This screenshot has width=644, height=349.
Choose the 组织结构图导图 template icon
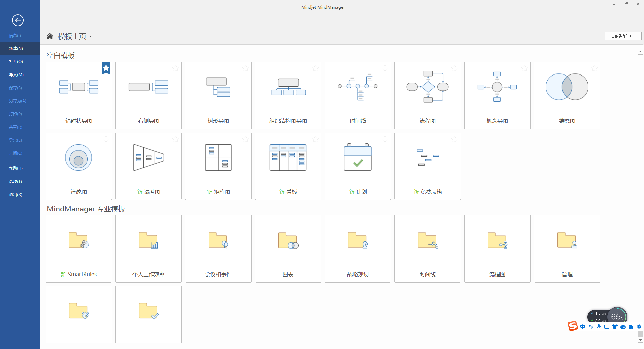(288, 87)
